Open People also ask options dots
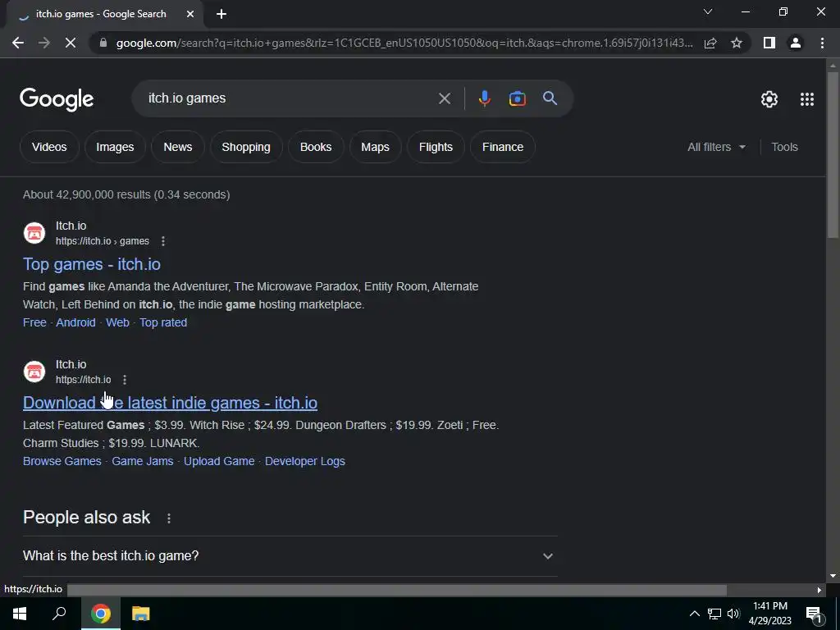 169,518
